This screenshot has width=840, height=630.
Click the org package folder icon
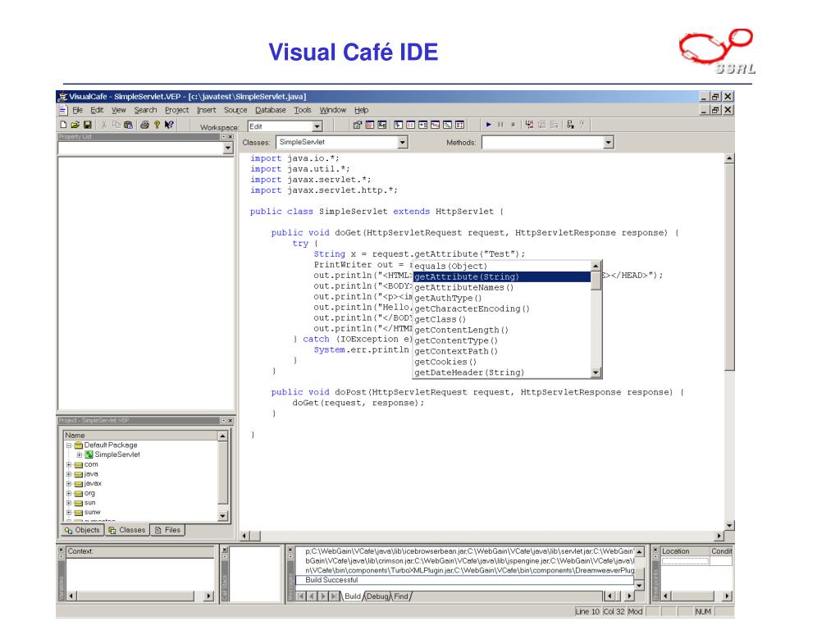(78, 493)
